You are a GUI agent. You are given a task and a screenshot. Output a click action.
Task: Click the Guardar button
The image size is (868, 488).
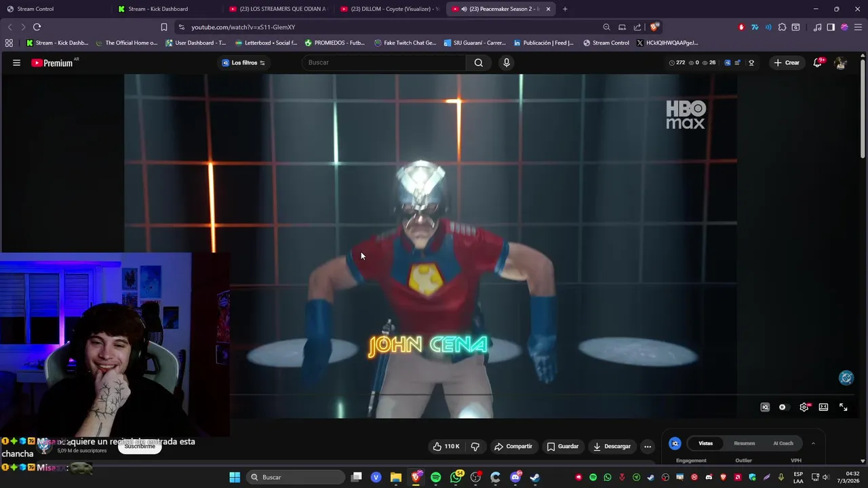(563, 446)
